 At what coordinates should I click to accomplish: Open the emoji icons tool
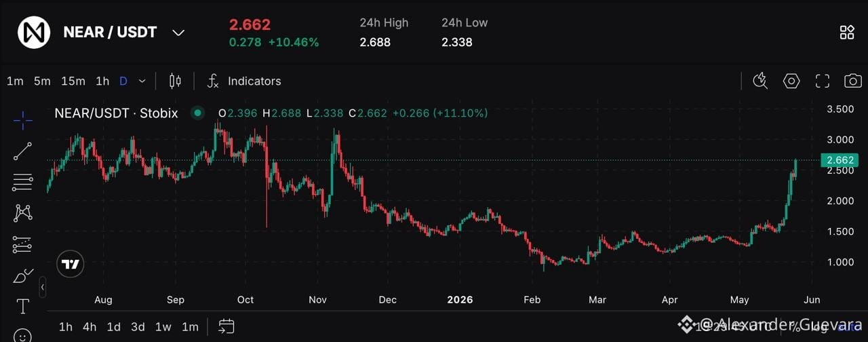(23, 336)
